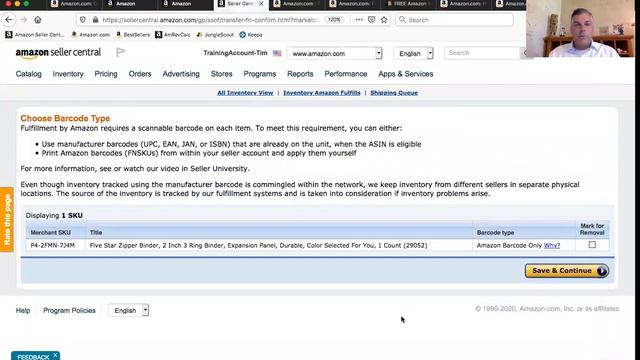640x360 pixels.
Task: Open the orange Rate this page side tab
Action: [x=7, y=220]
